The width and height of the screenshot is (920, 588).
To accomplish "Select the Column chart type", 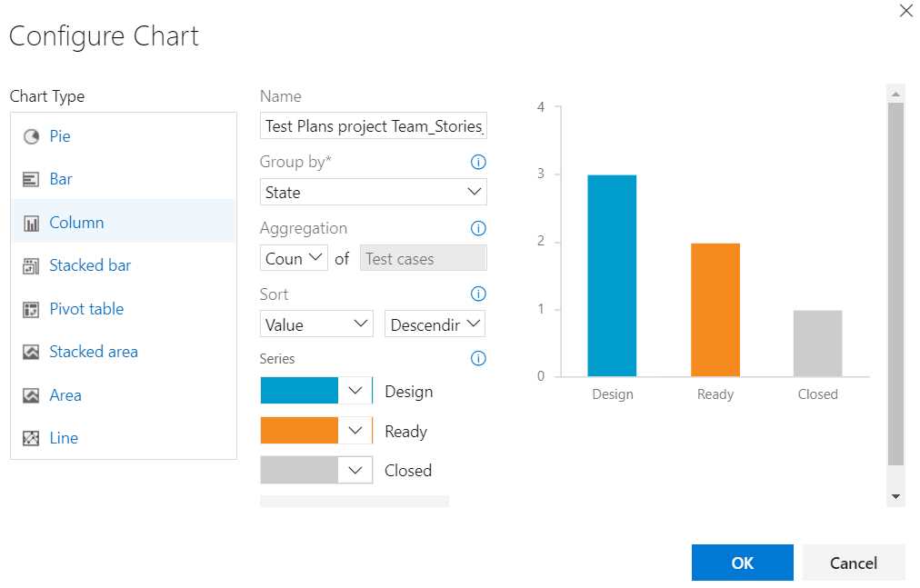I will click(x=76, y=222).
